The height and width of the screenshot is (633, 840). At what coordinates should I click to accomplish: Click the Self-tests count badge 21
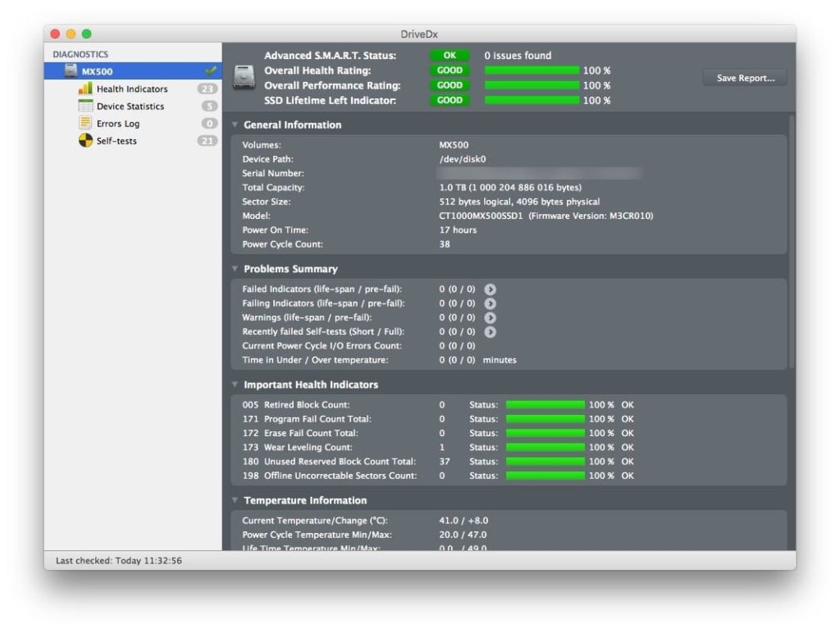pyautogui.click(x=208, y=141)
